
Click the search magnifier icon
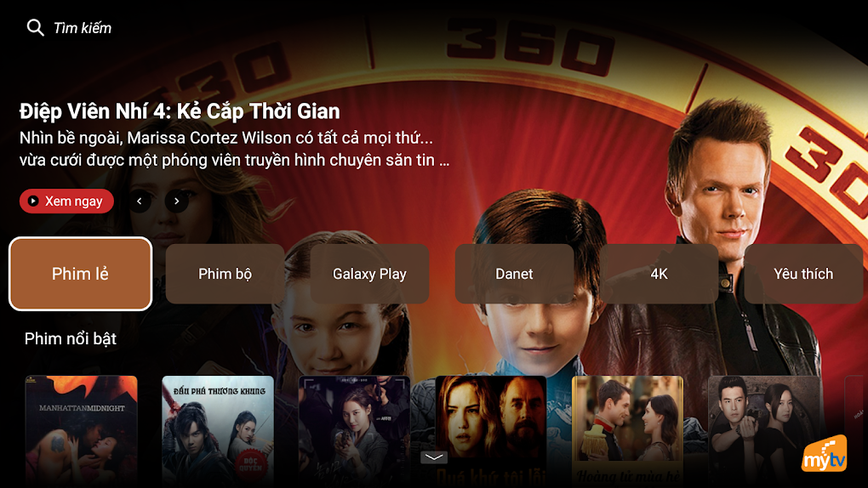35,27
